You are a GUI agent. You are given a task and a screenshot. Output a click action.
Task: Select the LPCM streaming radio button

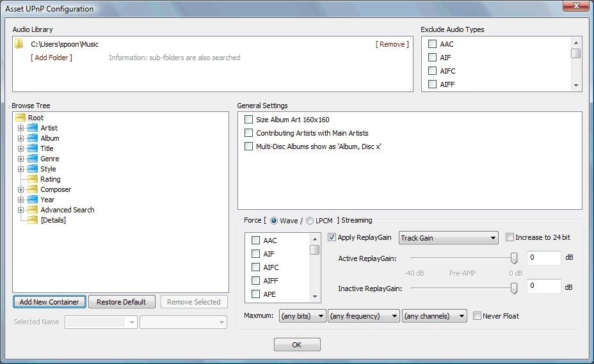pyautogui.click(x=310, y=221)
